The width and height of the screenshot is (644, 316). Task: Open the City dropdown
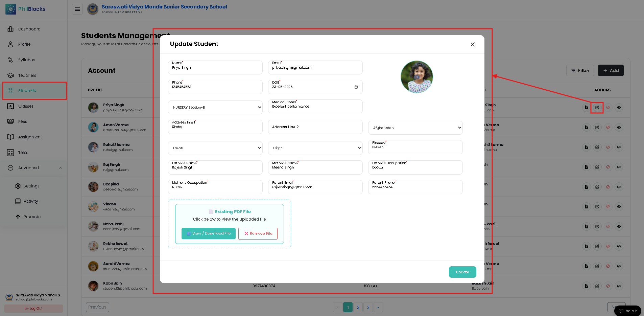click(x=315, y=148)
